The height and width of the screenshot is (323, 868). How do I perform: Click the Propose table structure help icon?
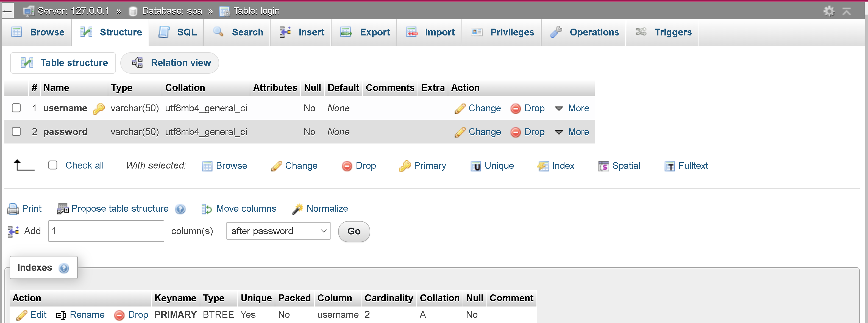click(x=180, y=209)
